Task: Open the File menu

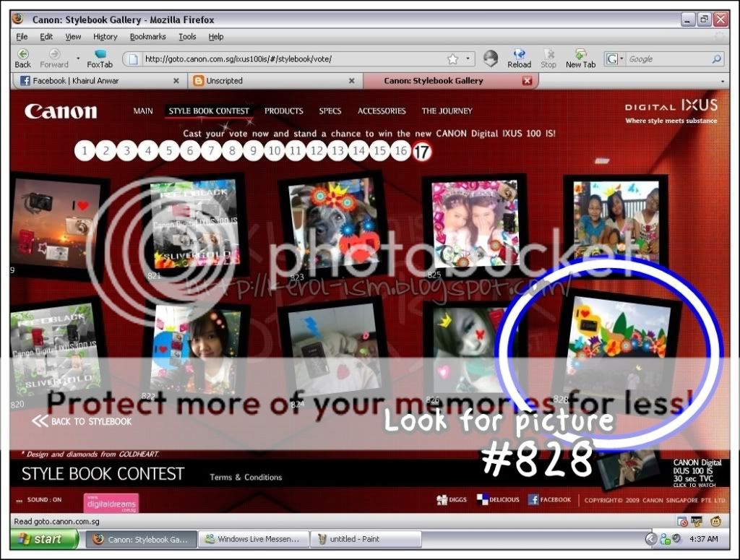Action: pyautogui.click(x=22, y=37)
